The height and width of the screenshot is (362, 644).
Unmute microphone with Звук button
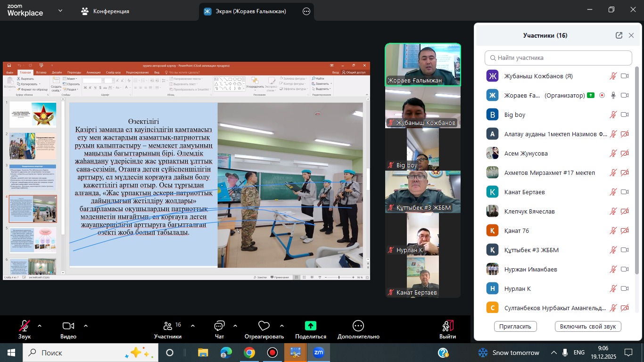25,326
